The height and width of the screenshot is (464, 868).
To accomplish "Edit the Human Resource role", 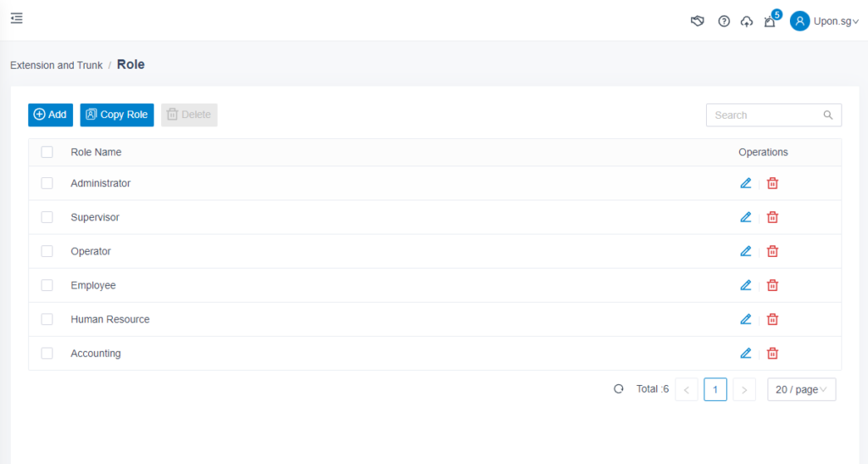I will point(746,319).
